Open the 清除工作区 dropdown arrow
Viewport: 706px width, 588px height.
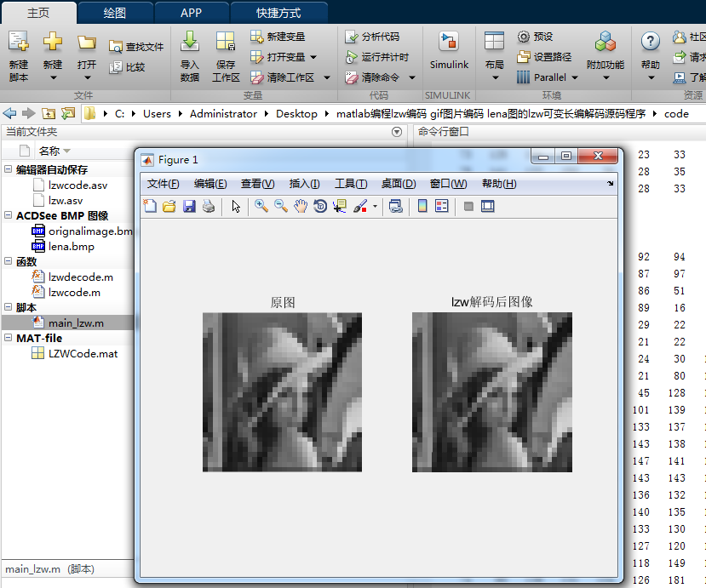click(327, 77)
